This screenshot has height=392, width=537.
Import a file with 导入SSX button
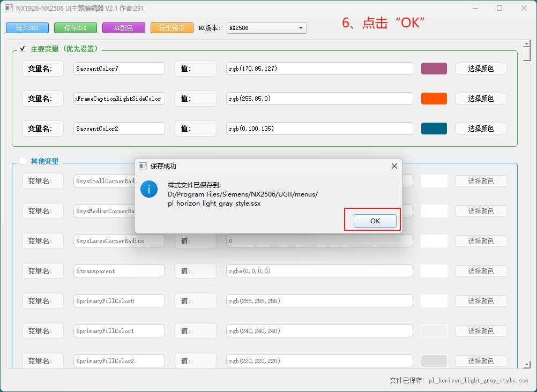point(27,28)
